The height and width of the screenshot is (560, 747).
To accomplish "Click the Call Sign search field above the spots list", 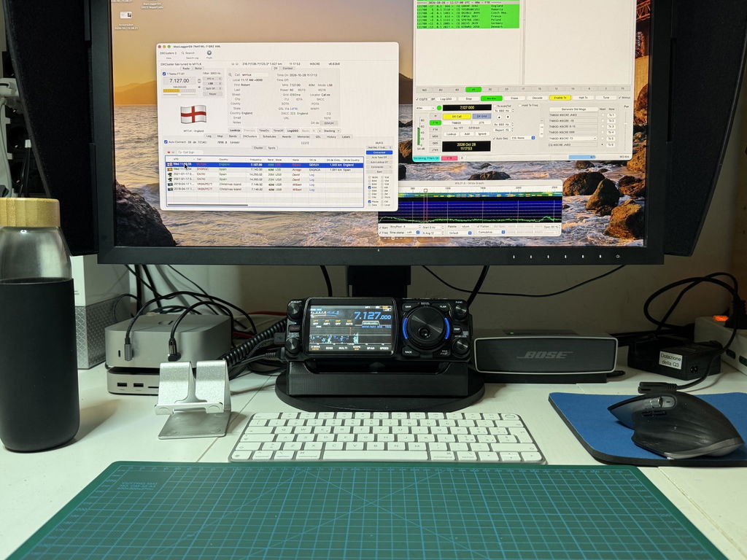I will pyautogui.click(x=190, y=152).
